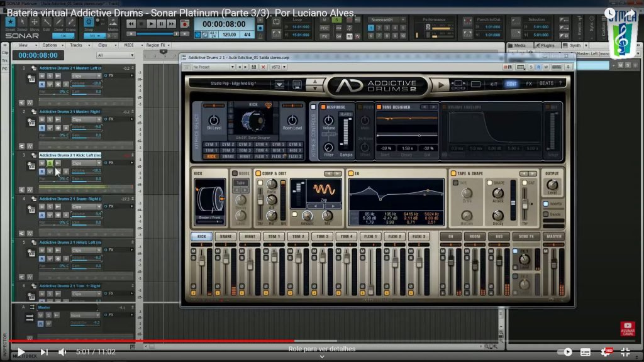
Task: Toggle the Tape & Shape section
Action: pos(453,173)
